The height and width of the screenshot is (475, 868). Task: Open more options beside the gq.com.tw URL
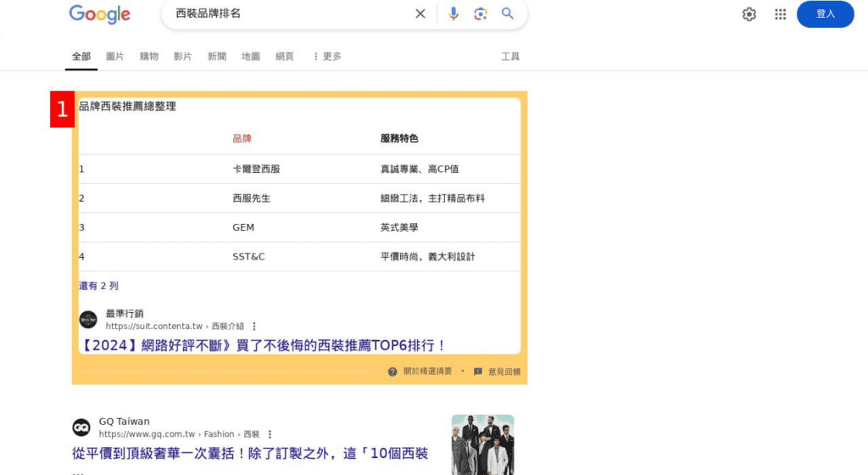tap(270, 434)
